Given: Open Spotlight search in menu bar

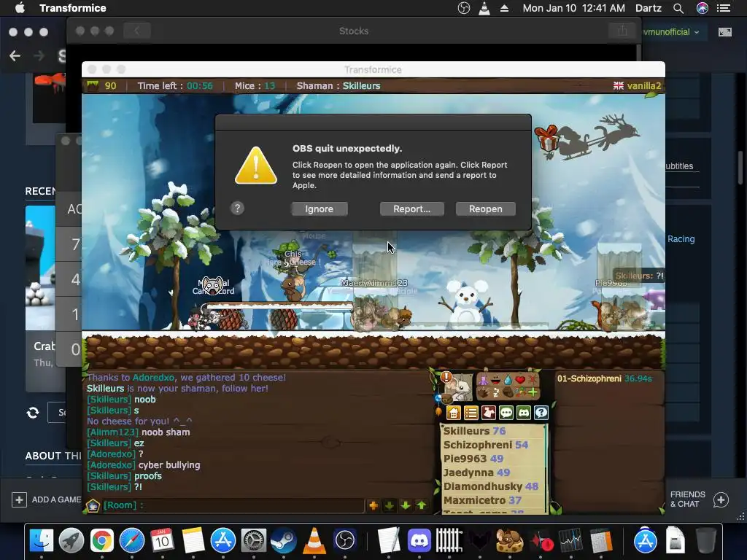Looking at the screenshot, I should tap(678, 8).
